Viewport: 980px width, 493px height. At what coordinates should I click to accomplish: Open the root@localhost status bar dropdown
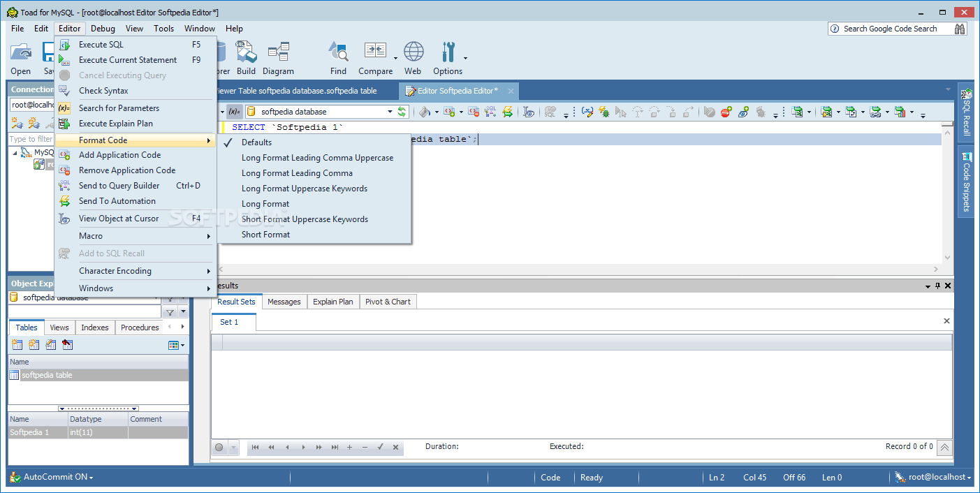pos(971,477)
